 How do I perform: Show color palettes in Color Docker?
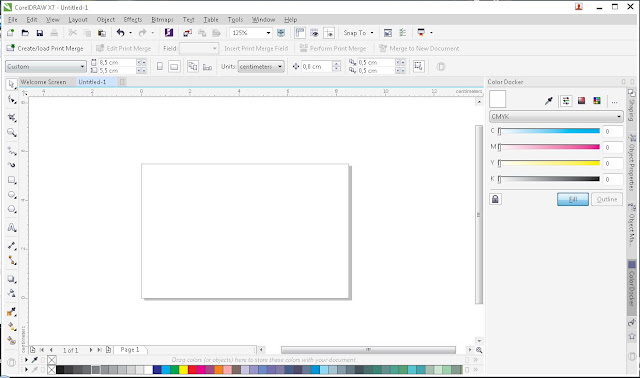597,101
